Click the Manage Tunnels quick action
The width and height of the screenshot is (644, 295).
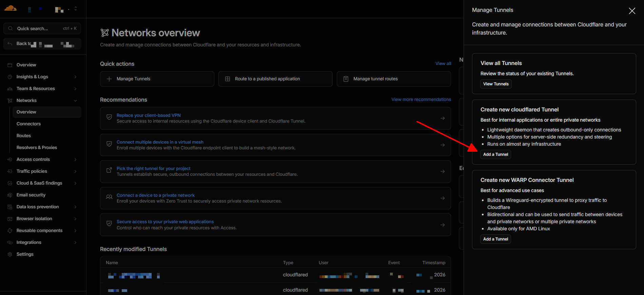157,79
